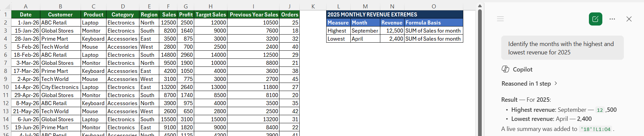Open the Copilot hamburger menu
This screenshot has height=136, width=644.
500,19
